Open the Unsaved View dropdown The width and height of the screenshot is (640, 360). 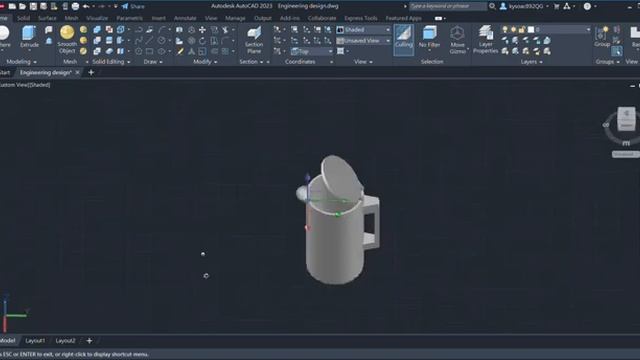[x=363, y=41]
